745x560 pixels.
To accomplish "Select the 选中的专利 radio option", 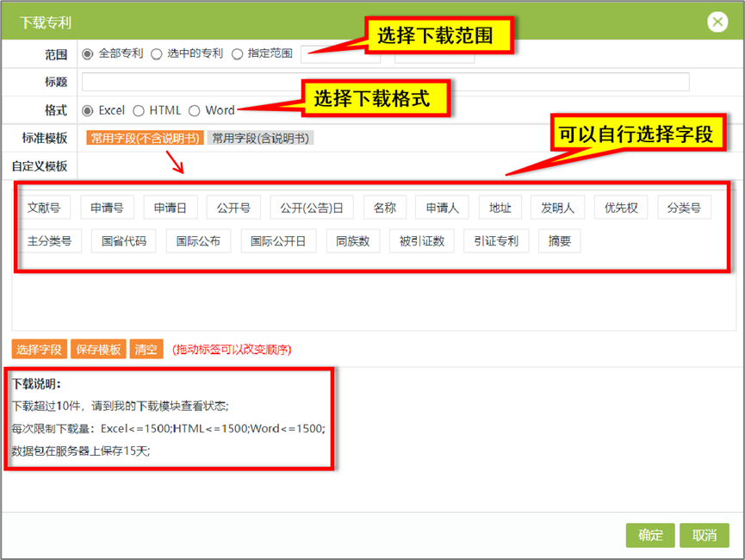I will [x=156, y=54].
